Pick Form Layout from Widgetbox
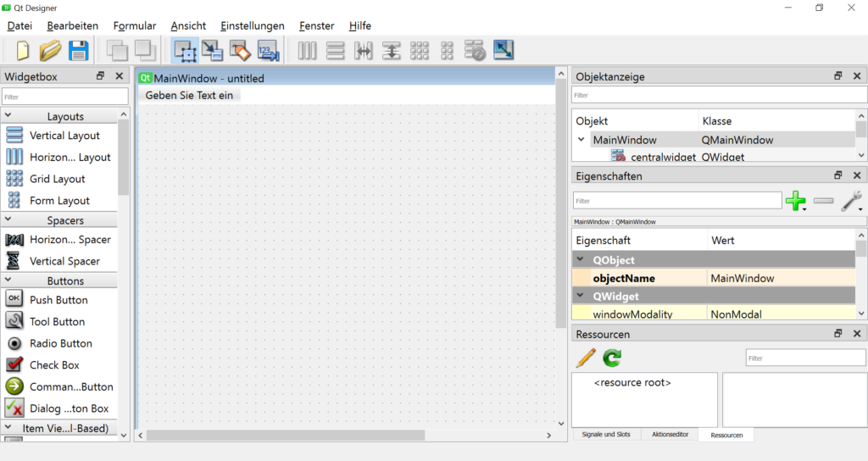The height and width of the screenshot is (461, 868). click(x=58, y=200)
